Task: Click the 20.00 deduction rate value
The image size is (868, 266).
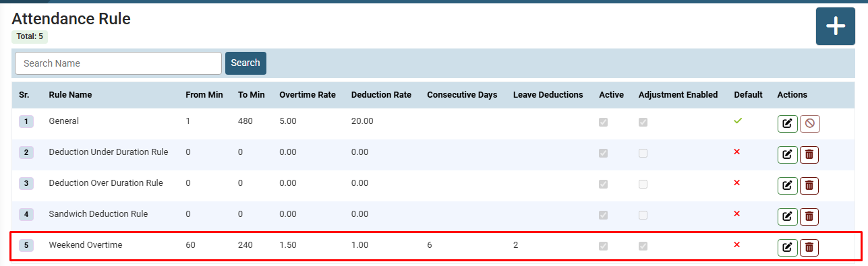Action: coord(362,121)
